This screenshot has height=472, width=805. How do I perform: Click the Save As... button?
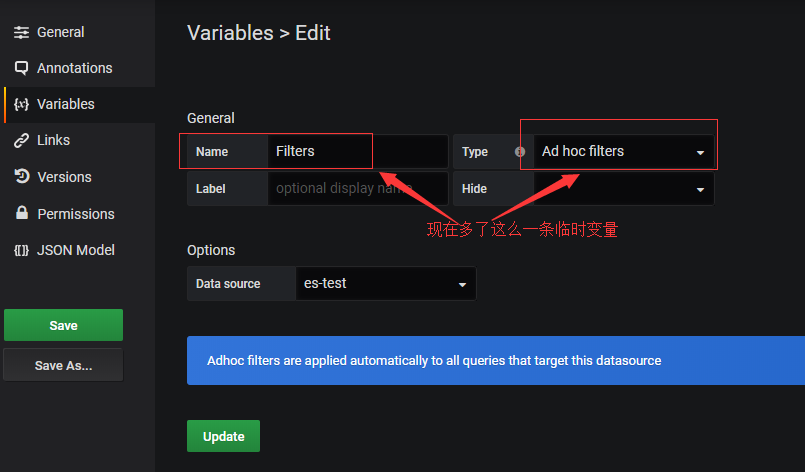[63, 365]
